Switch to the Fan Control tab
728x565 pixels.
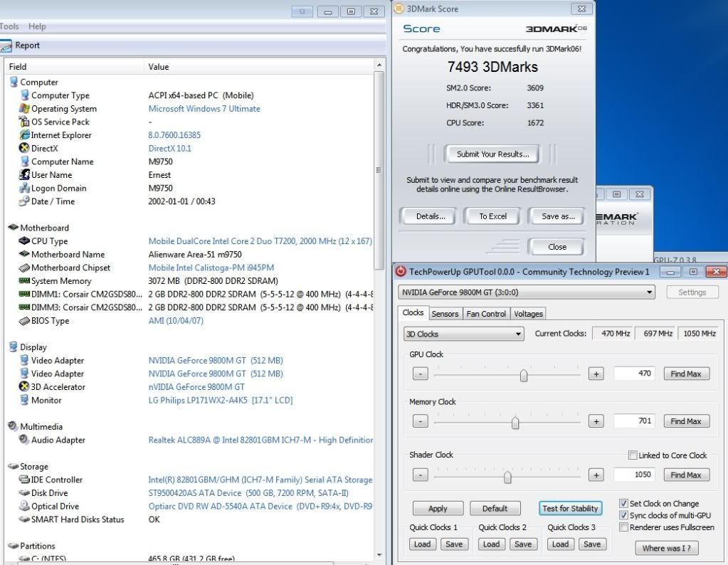click(x=485, y=314)
